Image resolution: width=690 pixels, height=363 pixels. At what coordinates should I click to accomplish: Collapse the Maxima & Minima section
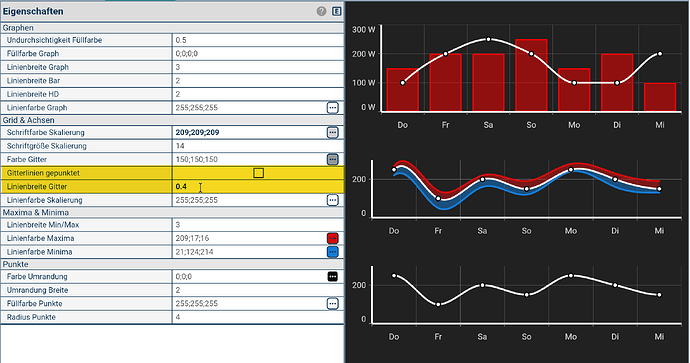(172, 213)
